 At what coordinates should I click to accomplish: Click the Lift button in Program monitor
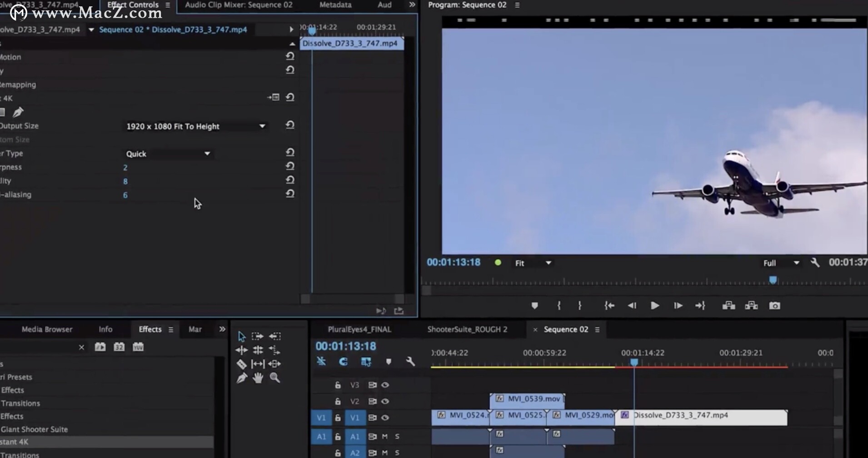(728, 306)
